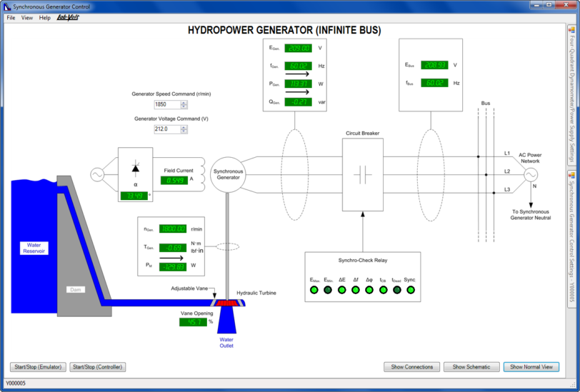The image size is (580, 392).
Task: Click the Circuit Breaker contact symbol
Action: [x=363, y=175]
